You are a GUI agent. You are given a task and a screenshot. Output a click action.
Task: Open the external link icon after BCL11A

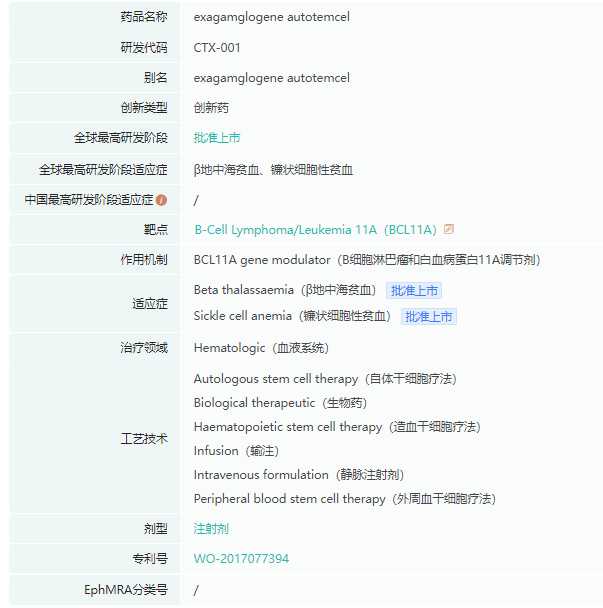click(x=449, y=229)
